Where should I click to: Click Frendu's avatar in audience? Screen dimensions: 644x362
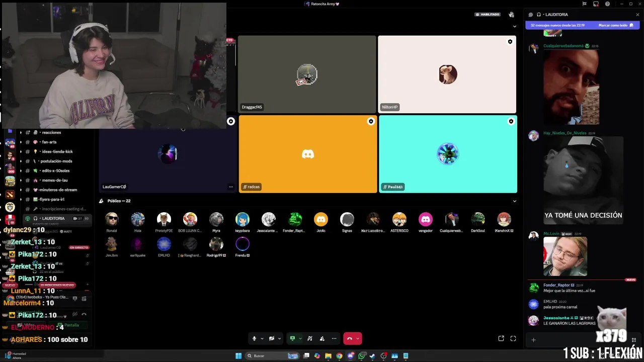click(x=243, y=244)
